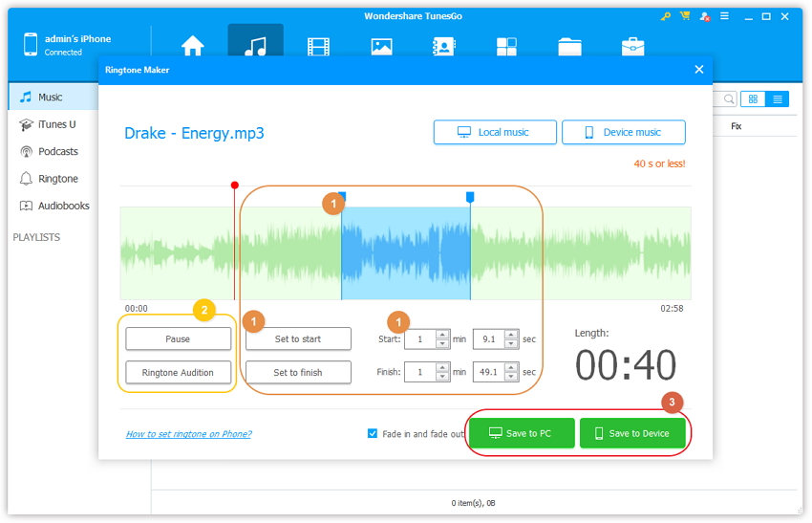Screen dimensions: 812x523
Task: Open the Home tab icon
Action: coord(193,46)
